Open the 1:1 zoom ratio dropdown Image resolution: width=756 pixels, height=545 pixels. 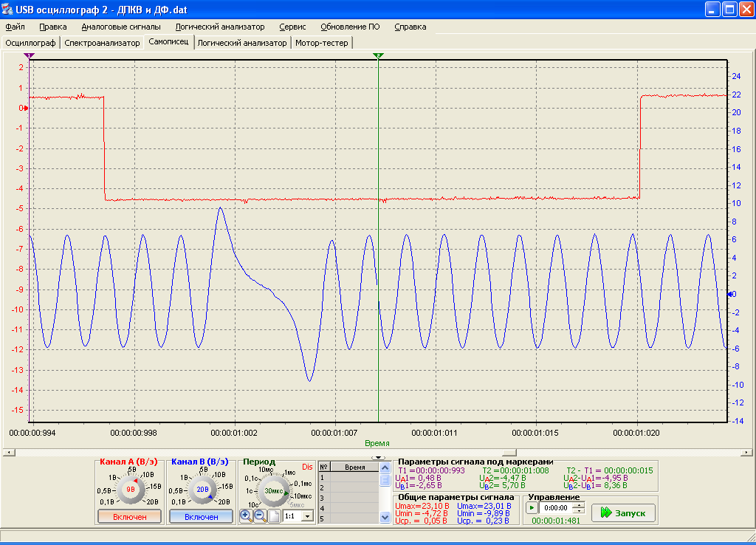[x=307, y=516]
